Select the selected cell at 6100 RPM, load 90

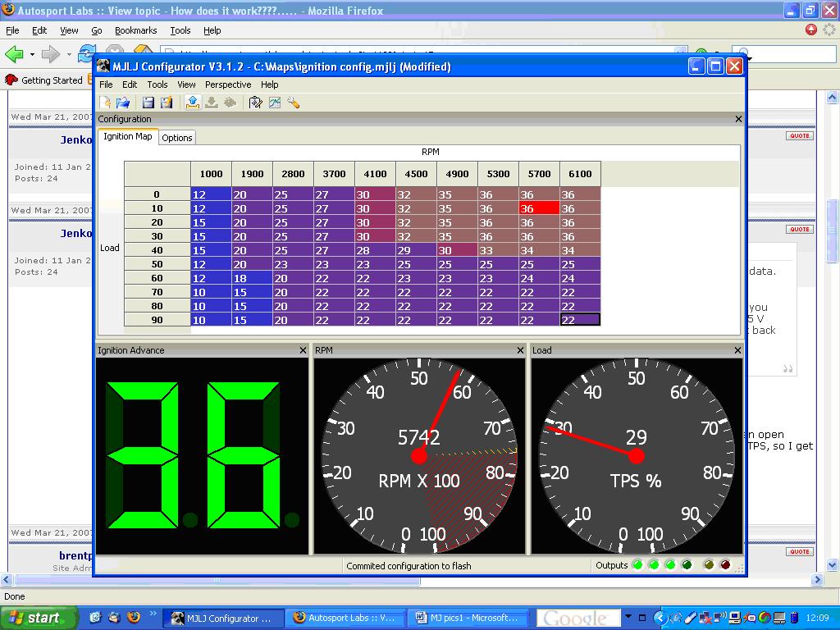tap(580, 320)
